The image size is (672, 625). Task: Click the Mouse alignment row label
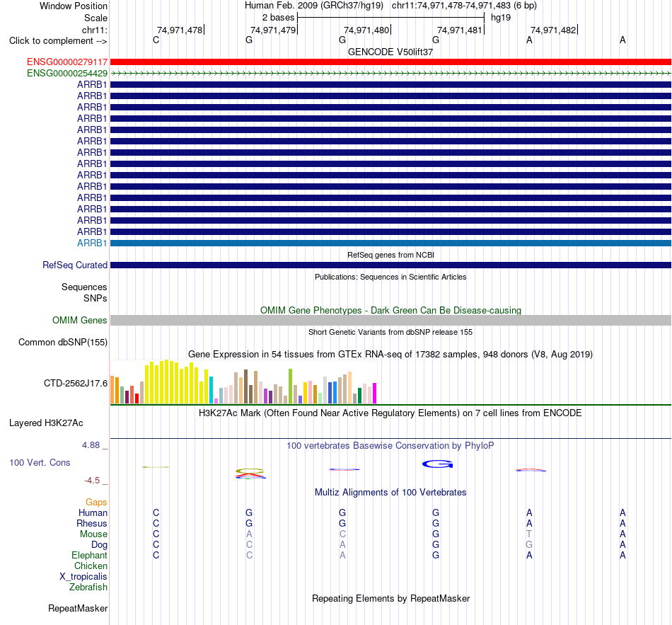(x=93, y=534)
